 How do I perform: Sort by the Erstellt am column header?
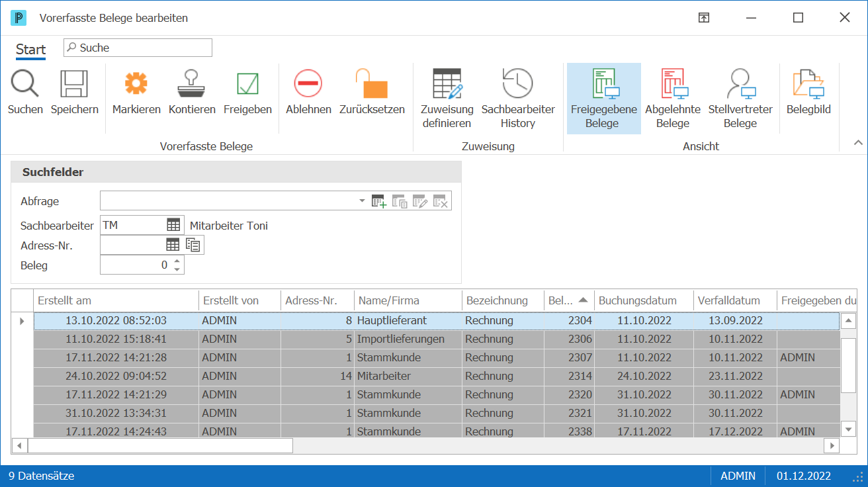[116, 300]
